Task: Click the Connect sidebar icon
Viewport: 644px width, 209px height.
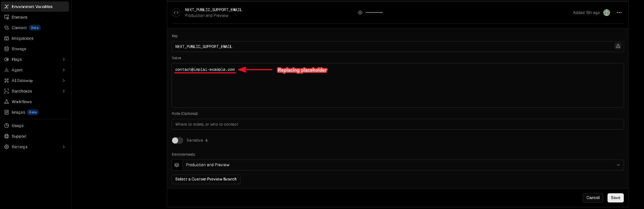Action: coord(7,28)
